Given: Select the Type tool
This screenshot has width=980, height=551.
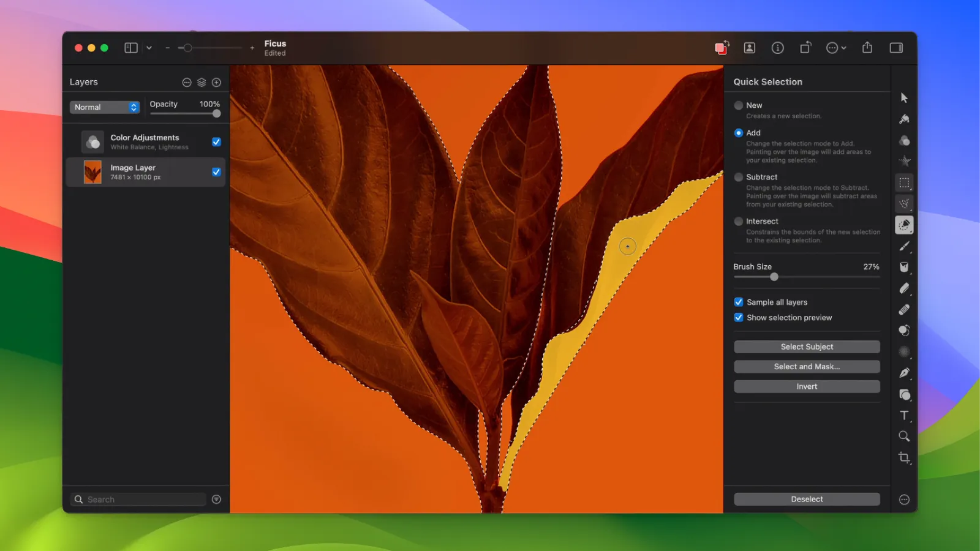Looking at the screenshot, I should tap(905, 416).
